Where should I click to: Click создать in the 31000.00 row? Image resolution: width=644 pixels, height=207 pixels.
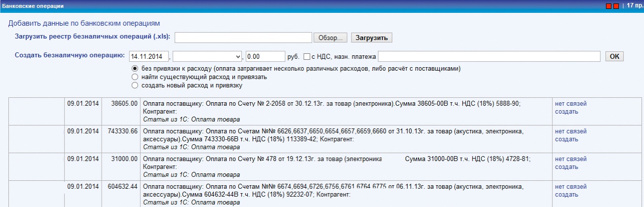567,167
